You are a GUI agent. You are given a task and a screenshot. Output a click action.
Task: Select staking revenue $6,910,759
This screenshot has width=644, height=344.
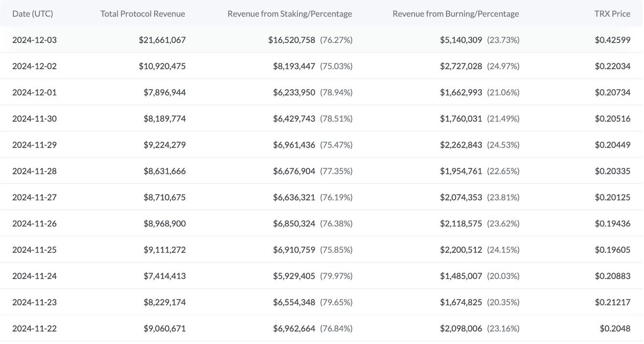click(x=294, y=250)
